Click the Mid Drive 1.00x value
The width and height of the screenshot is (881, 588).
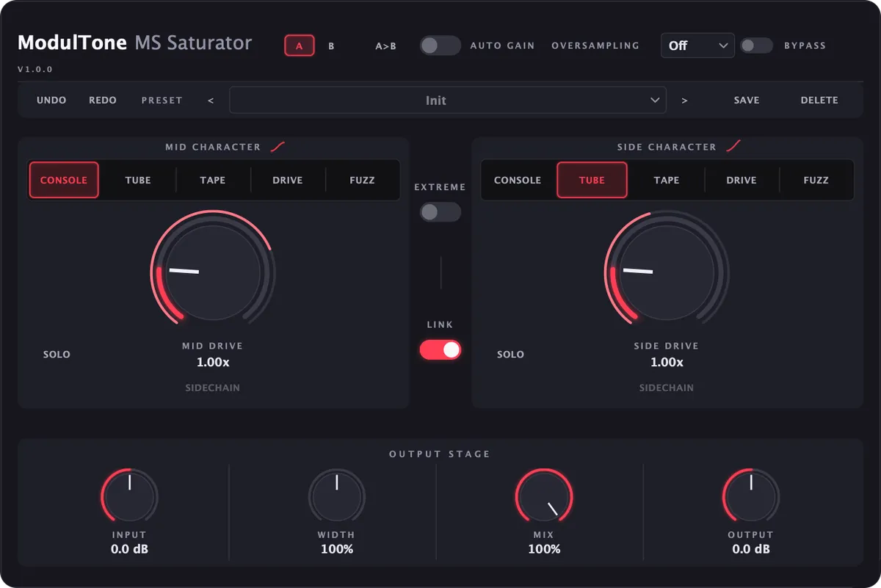coord(213,362)
